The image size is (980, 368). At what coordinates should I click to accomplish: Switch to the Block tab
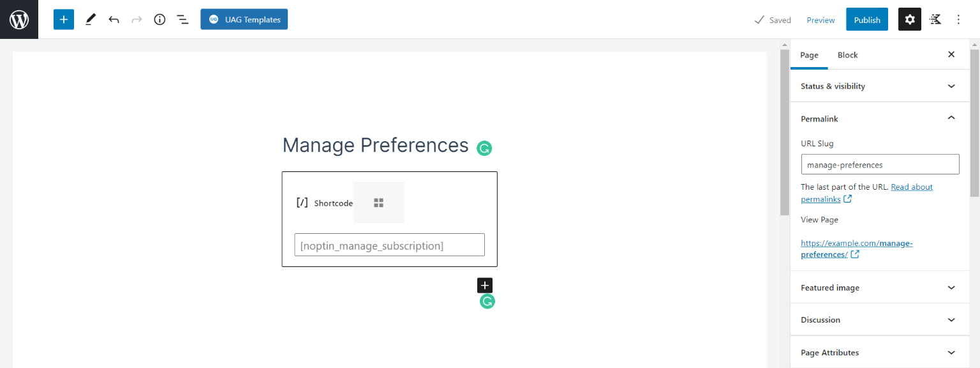[847, 55]
